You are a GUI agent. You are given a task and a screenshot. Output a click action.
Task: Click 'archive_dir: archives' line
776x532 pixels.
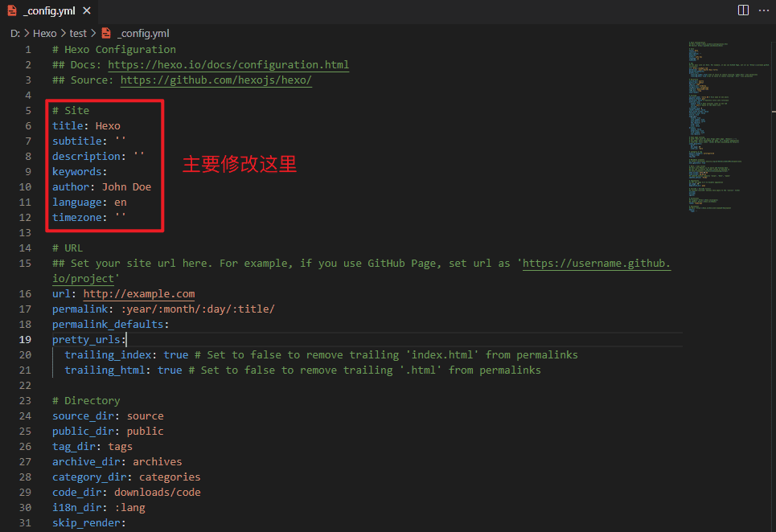click(117, 462)
